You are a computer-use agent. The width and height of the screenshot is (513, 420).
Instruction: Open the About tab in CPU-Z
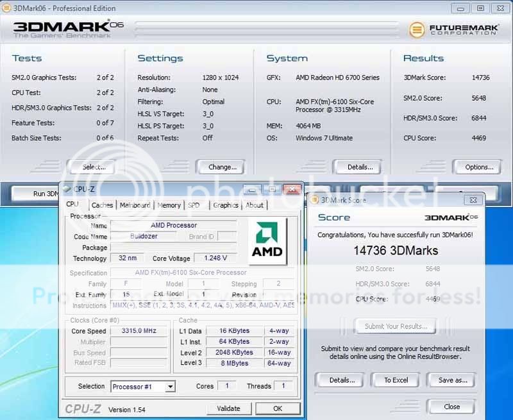point(254,205)
